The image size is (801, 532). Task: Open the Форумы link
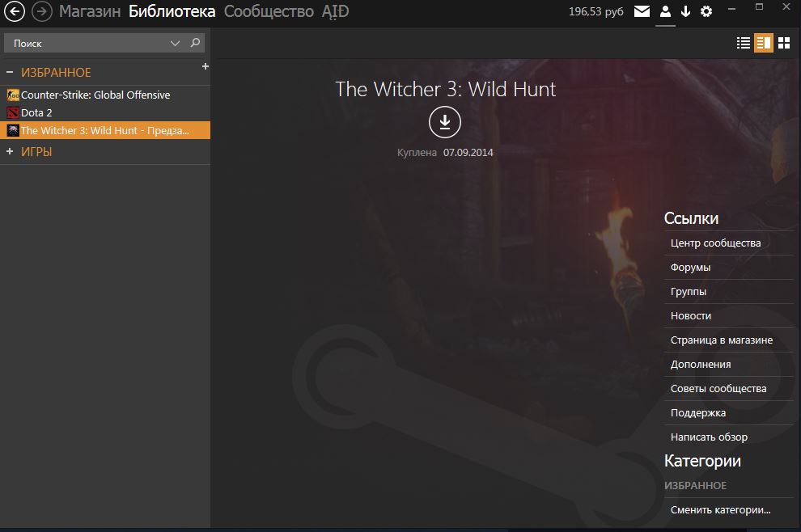[691, 268]
